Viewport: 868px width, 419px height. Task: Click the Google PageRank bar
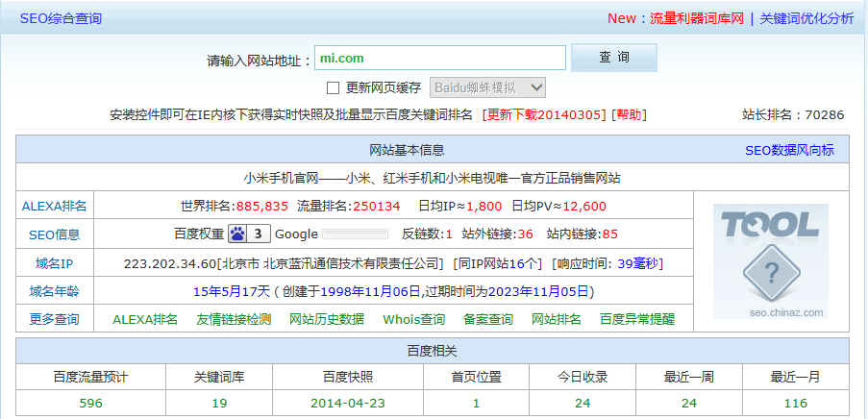tap(355, 234)
